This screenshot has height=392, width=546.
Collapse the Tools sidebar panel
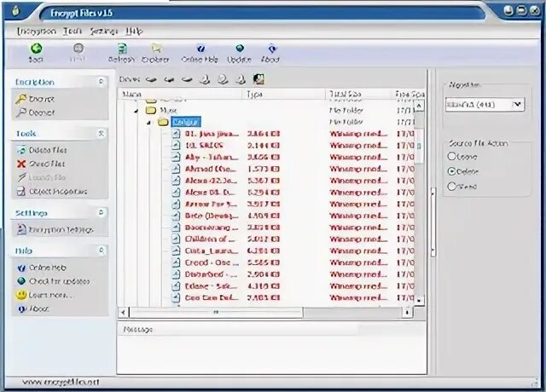[x=101, y=133]
